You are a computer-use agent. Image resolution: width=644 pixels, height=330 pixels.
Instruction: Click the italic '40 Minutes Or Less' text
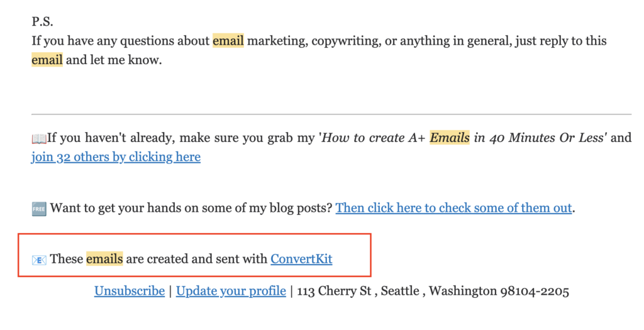(543, 138)
